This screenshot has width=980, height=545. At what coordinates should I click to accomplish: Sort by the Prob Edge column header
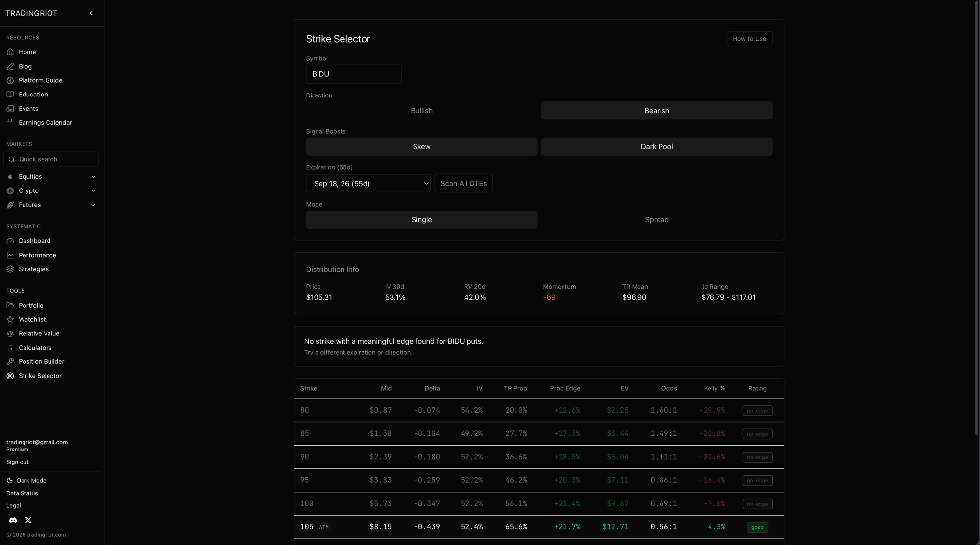[x=565, y=389]
